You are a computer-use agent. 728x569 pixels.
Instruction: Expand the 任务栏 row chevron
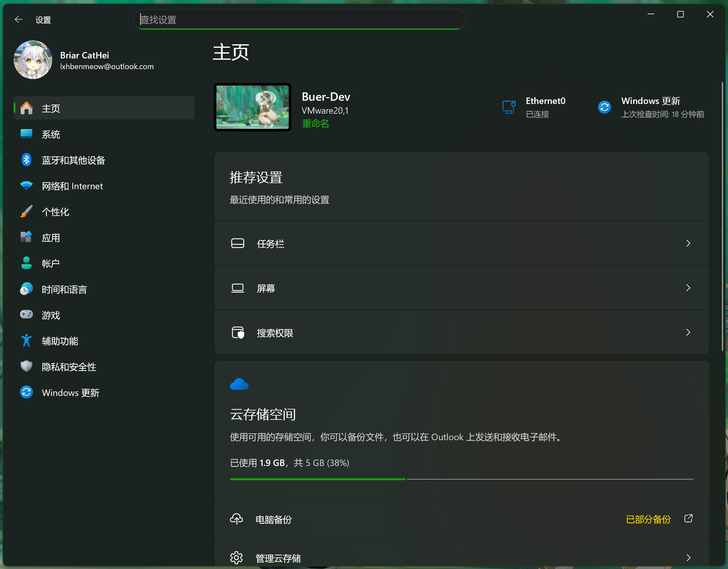[688, 243]
